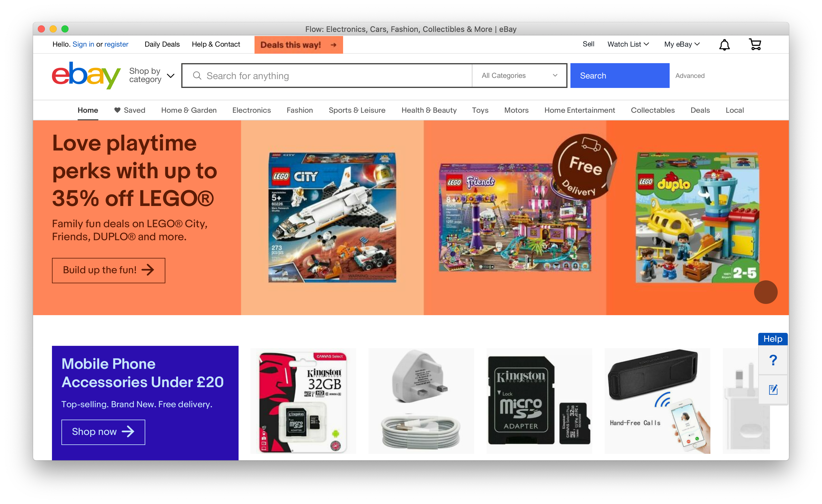Screen dimensions: 822x504
Task: Click the eBay logo
Action: click(86, 75)
